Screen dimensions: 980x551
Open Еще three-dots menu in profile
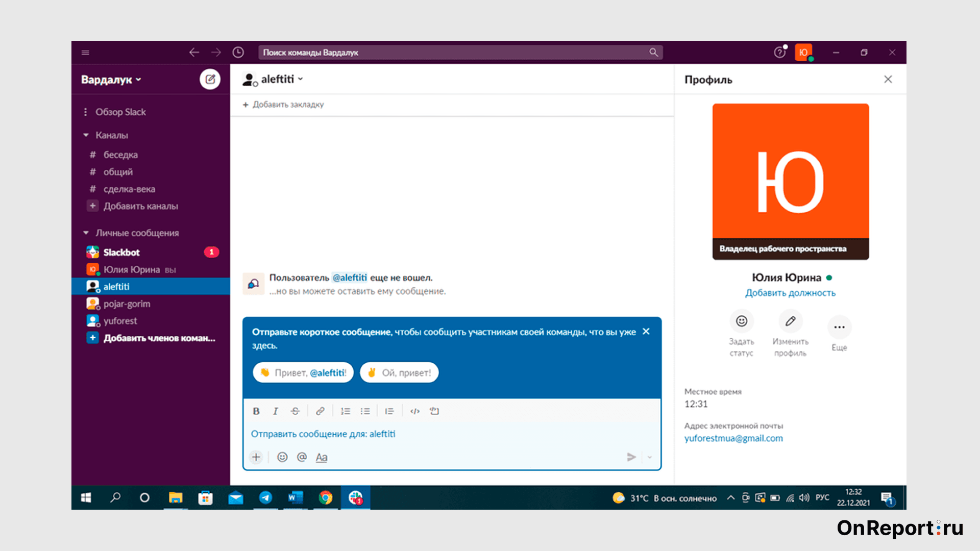click(x=840, y=327)
